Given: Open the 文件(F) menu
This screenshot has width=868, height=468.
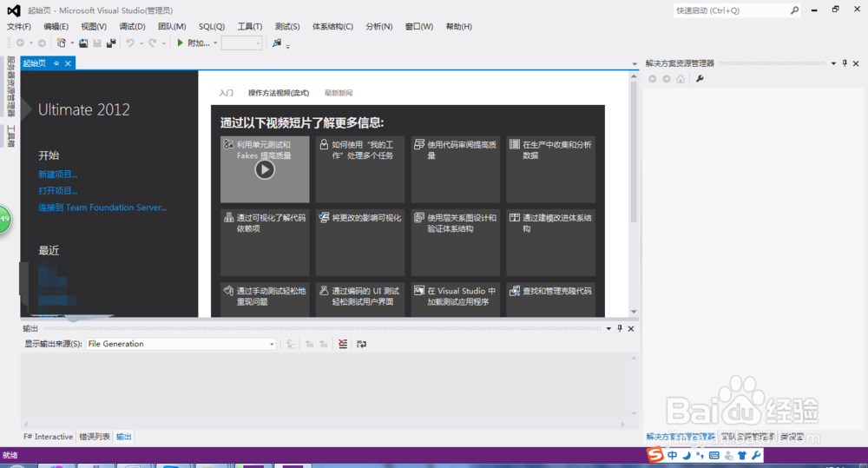Looking at the screenshot, I should pyautogui.click(x=19, y=27).
